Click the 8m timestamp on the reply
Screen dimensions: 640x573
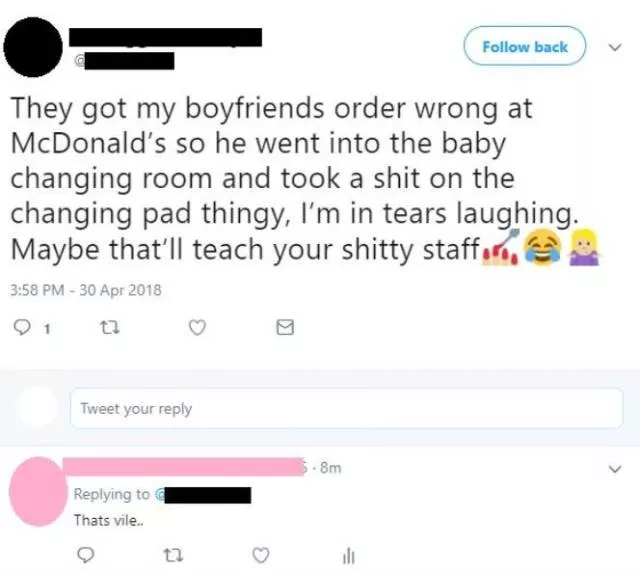click(x=331, y=468)
